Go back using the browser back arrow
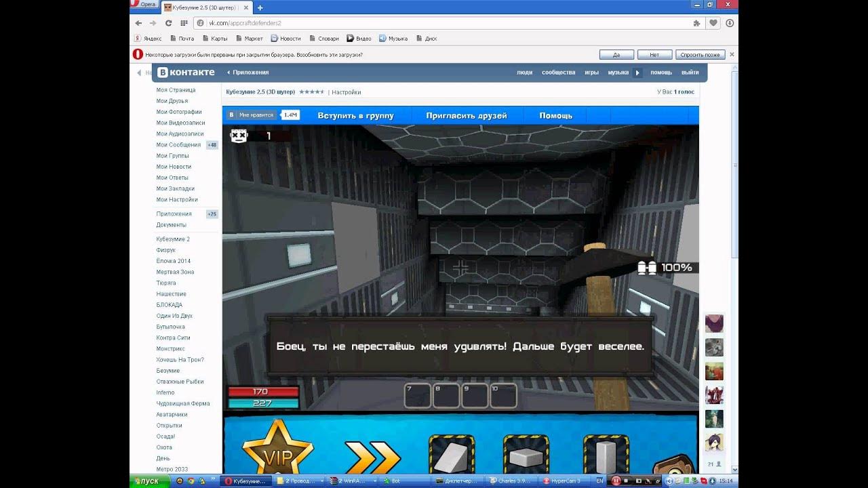Image resolution: width=868 pixels, height=488 pixels. coord(139,23)
